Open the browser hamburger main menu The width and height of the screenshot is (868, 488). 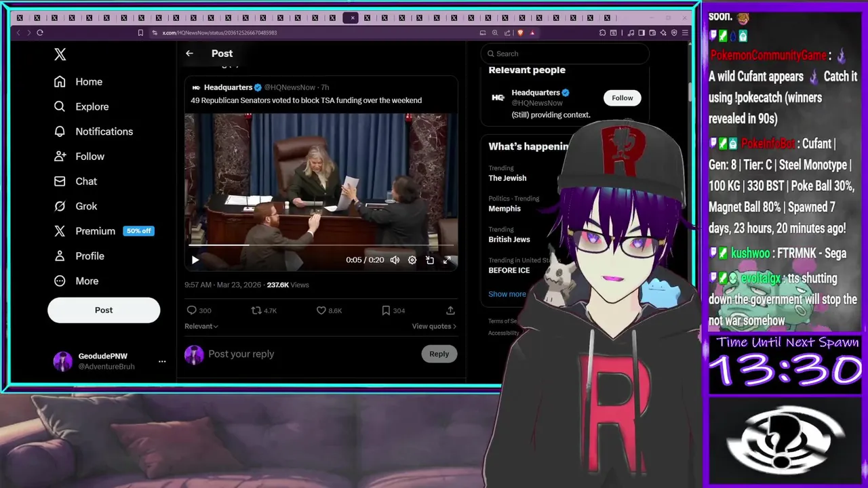pos(685,33)
